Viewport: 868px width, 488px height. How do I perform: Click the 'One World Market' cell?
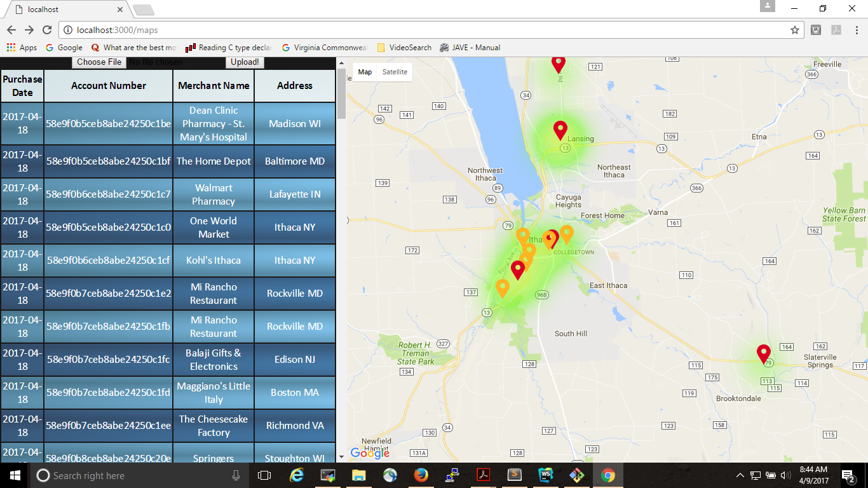pyautogui.click(x=214, y=227)
